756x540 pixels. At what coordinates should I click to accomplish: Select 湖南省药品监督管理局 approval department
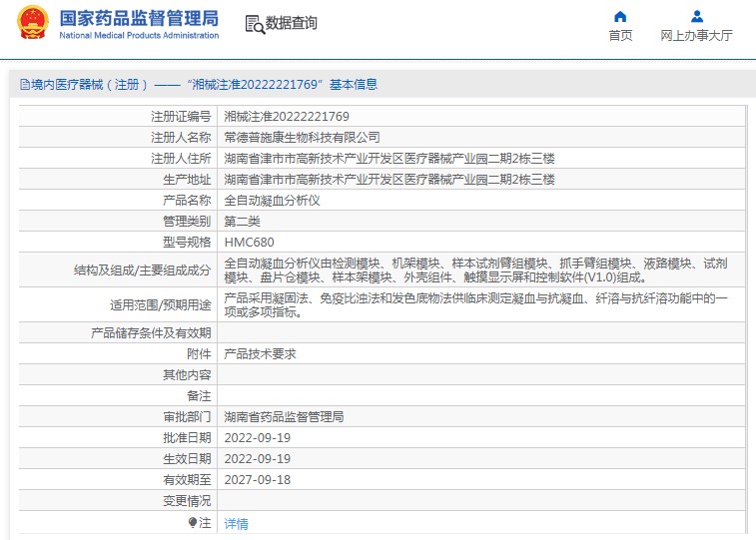284,417
